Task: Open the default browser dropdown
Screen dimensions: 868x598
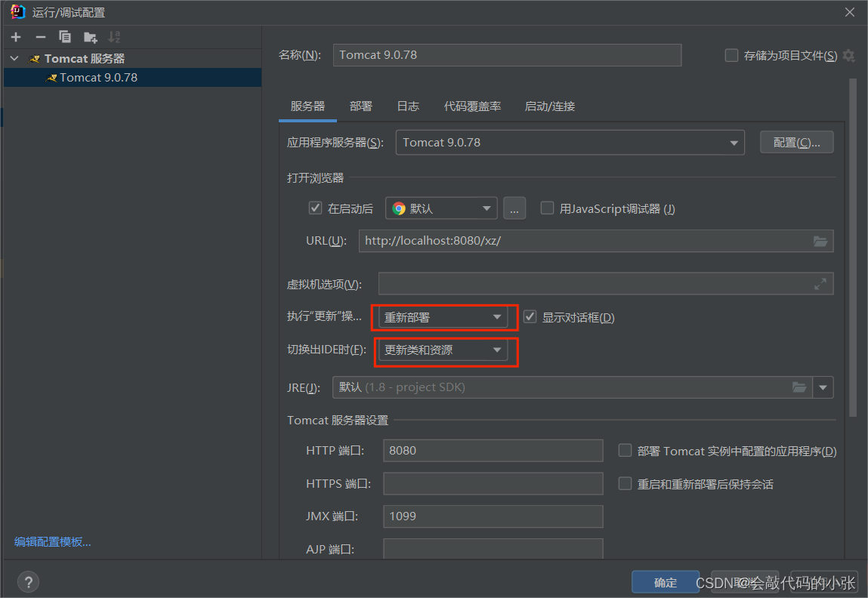Action: pyautogui.click(x=441, y=208)
